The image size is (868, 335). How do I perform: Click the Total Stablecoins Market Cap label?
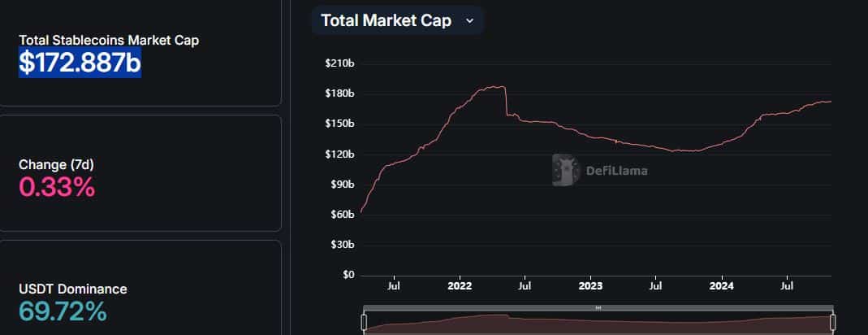pos(109,40)
